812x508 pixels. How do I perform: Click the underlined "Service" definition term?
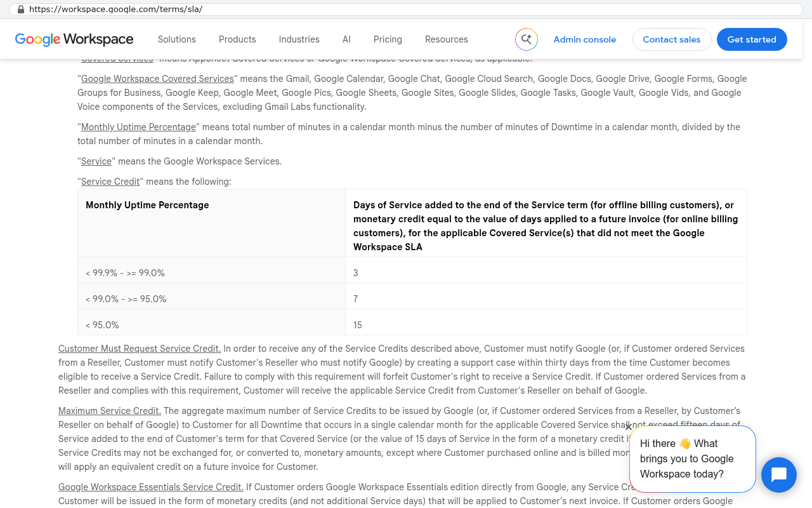(x=96, y=161)
